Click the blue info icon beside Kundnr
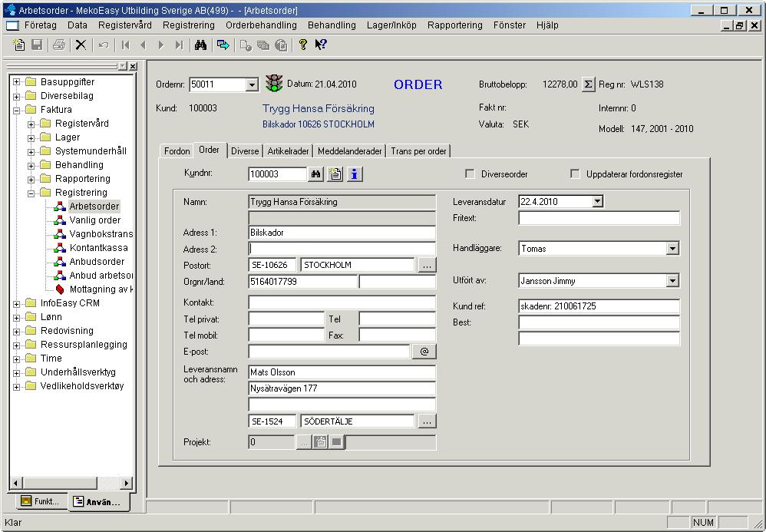Viewport: 766px width, 532px height. 355,174
